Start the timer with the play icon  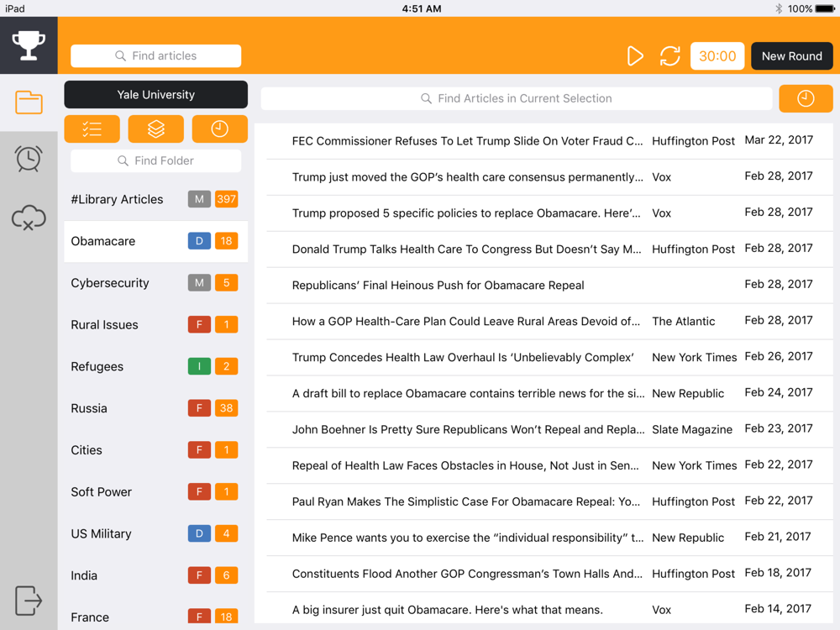click(635, 55)
